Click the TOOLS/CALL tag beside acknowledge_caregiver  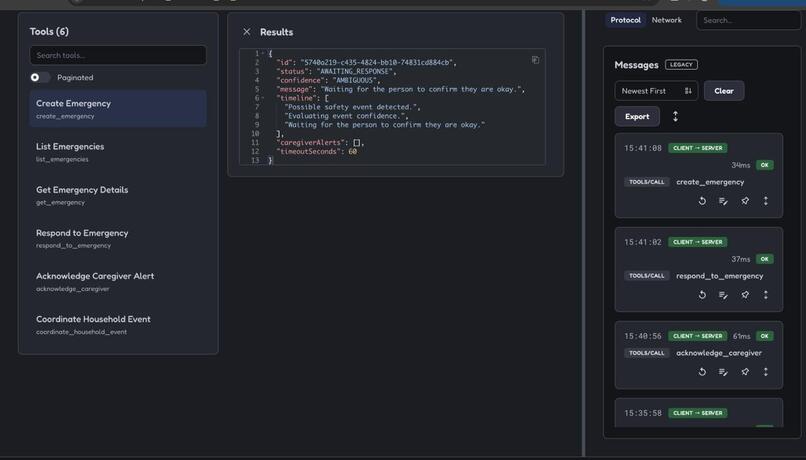coord(647,353)
